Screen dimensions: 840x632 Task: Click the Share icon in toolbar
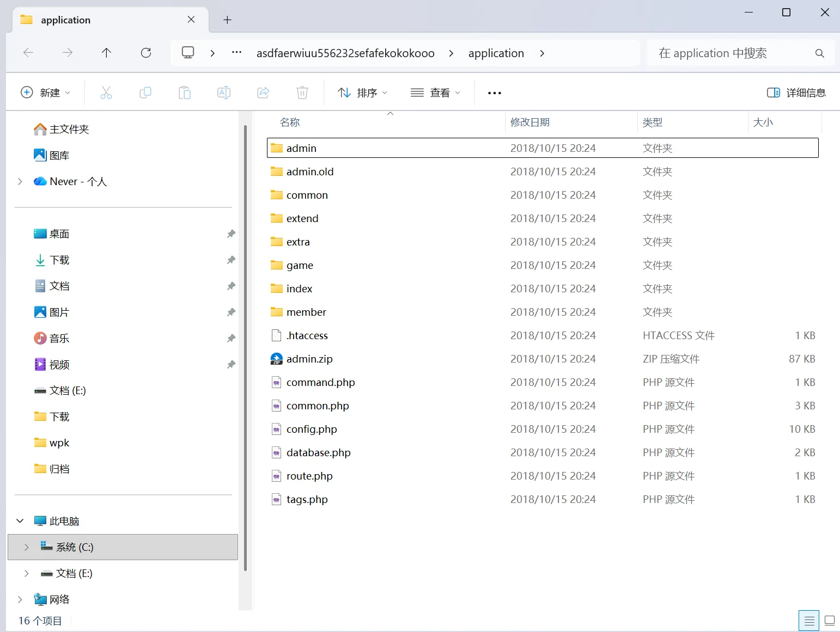pyautogui.click(x=263, y=93)
